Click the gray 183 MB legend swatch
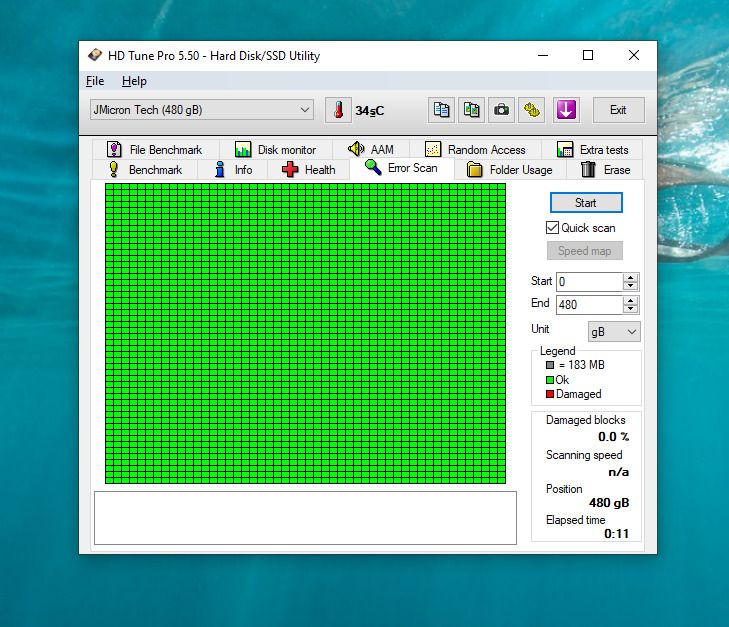 [550, 365]
